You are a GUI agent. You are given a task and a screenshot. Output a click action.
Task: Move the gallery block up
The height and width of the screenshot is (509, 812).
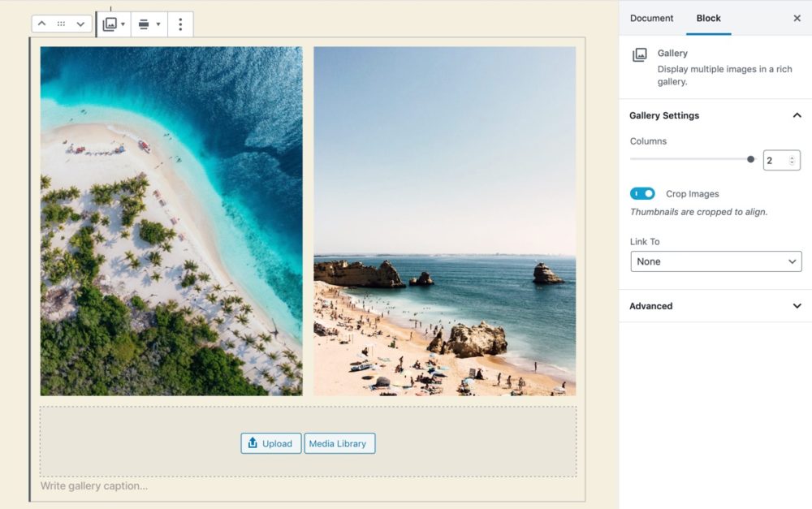click(42, 24)
